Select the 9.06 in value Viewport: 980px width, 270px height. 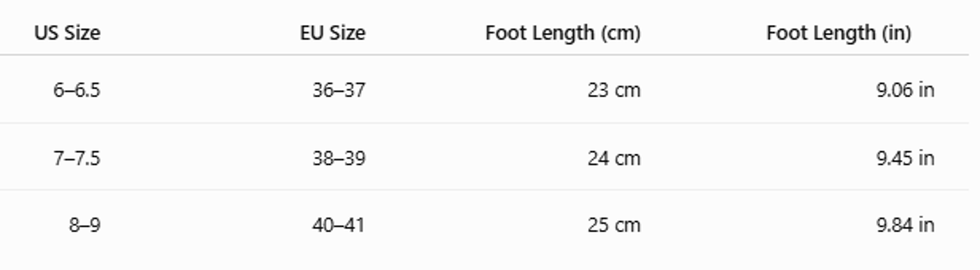pos(905,91)
